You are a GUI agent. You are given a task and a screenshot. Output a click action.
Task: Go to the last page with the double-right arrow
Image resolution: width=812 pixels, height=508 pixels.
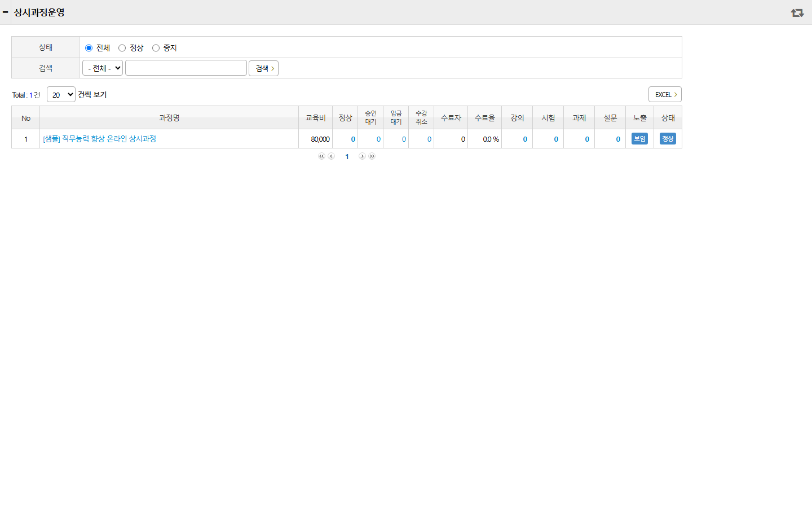coord(372,156)
